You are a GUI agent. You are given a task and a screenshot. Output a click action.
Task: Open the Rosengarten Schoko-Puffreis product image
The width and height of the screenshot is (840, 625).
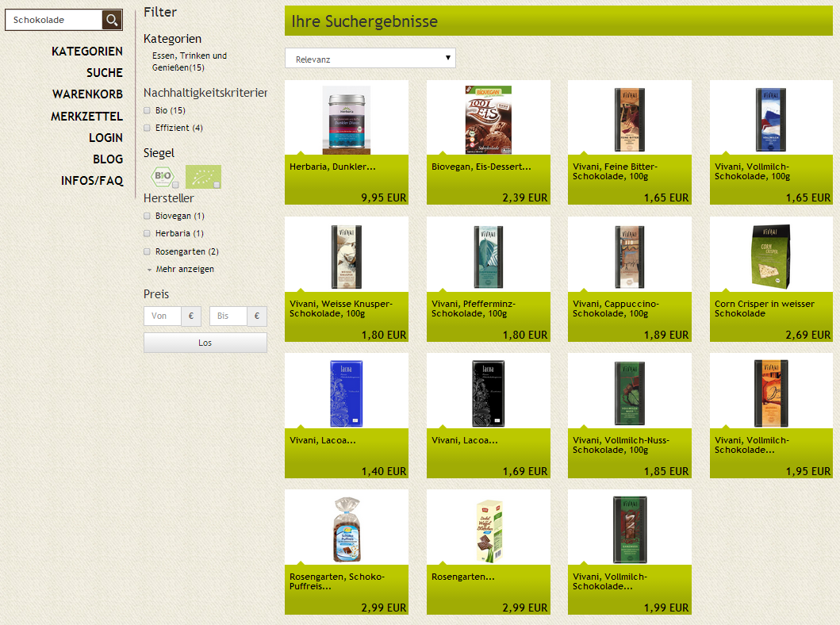coord(346,529)
